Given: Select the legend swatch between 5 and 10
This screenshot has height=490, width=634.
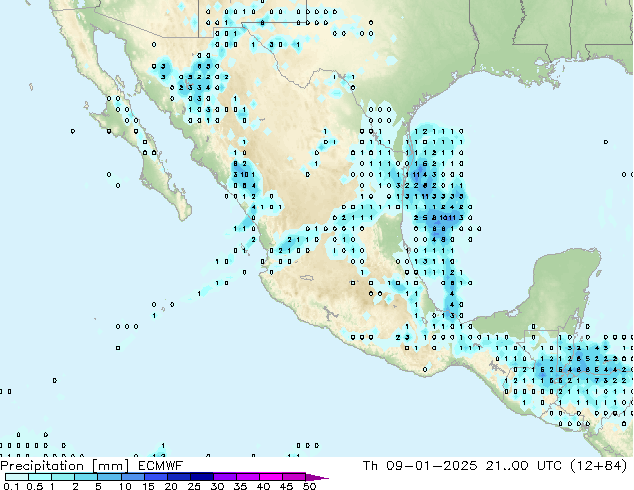Looking at the screenshot, I should [111, 477].
